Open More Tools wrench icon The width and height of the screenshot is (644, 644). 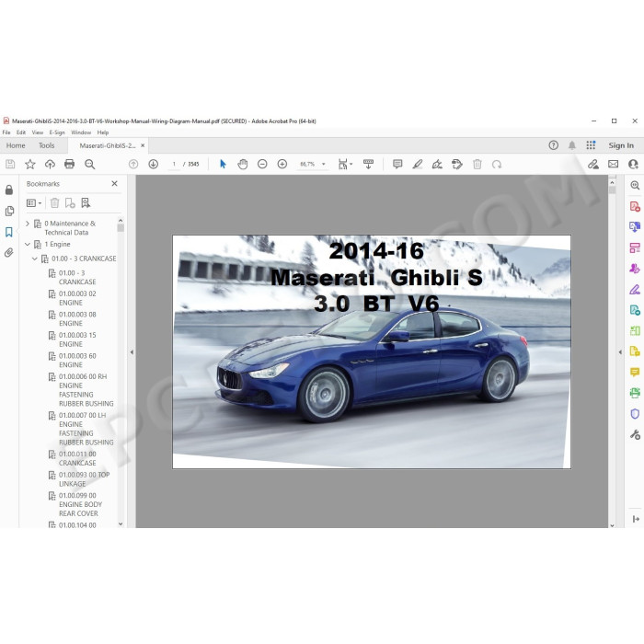click(635, 434)
